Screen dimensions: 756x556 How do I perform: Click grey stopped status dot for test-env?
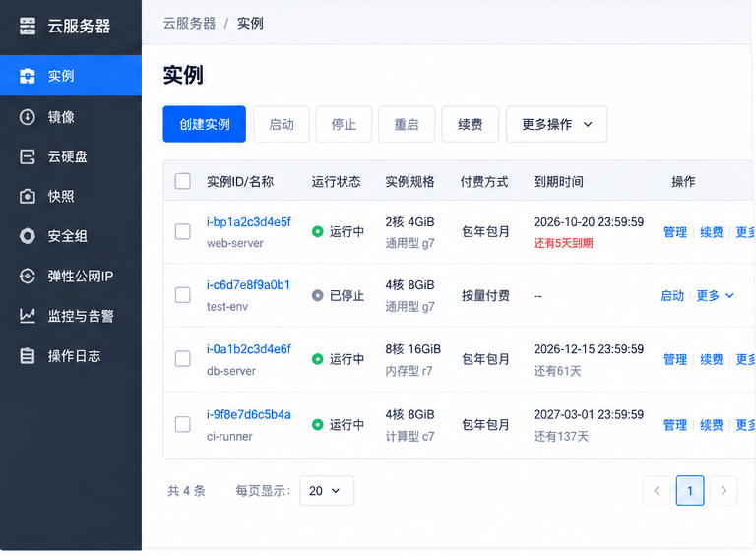click(317, 295)
